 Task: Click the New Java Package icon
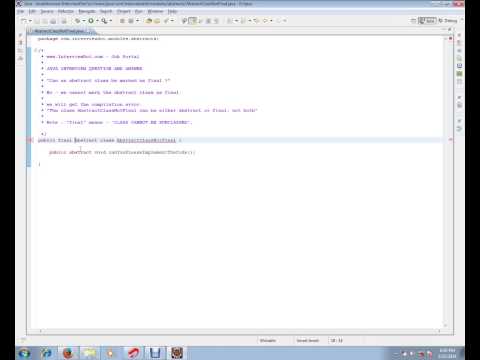(122, 21)
